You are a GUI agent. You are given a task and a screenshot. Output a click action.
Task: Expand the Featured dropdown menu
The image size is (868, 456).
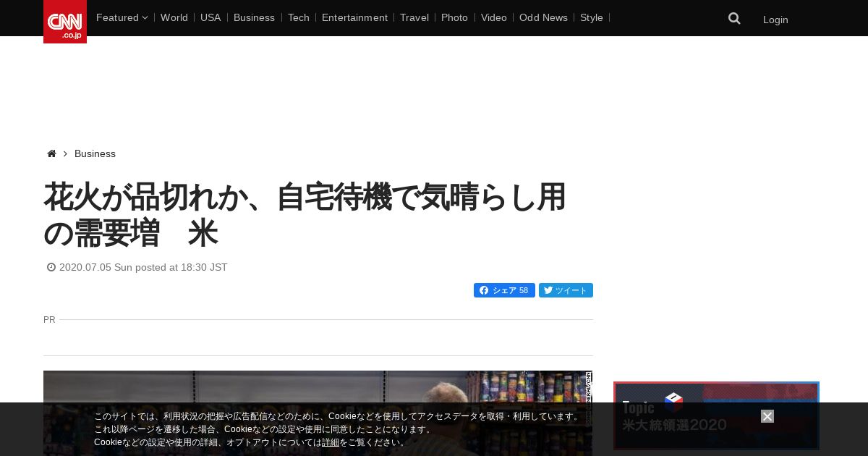tap(122, 17)
